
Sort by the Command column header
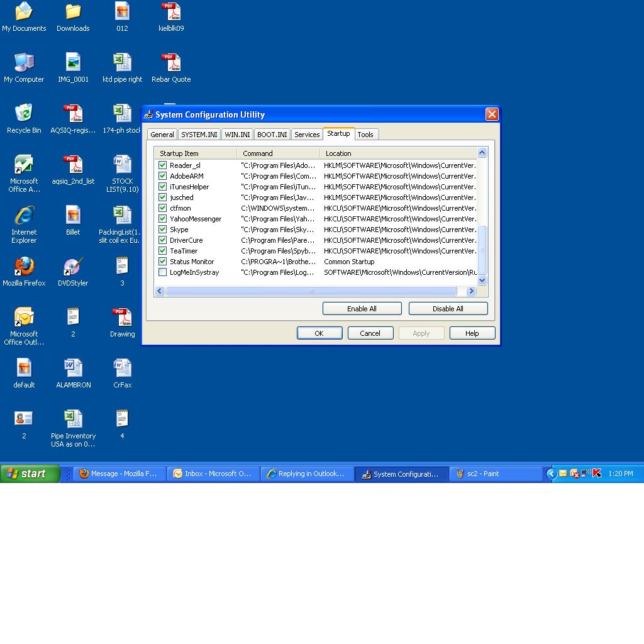(x=279, y=153)
